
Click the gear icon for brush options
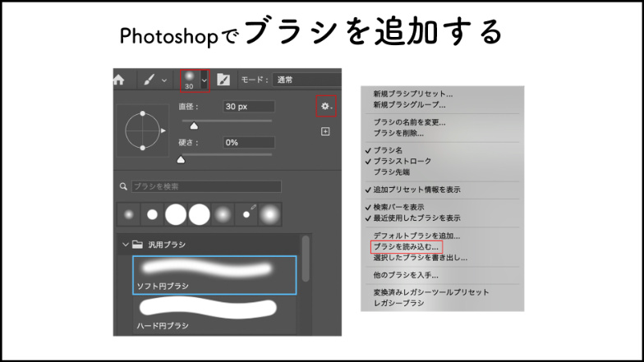[x=325, y=106]
